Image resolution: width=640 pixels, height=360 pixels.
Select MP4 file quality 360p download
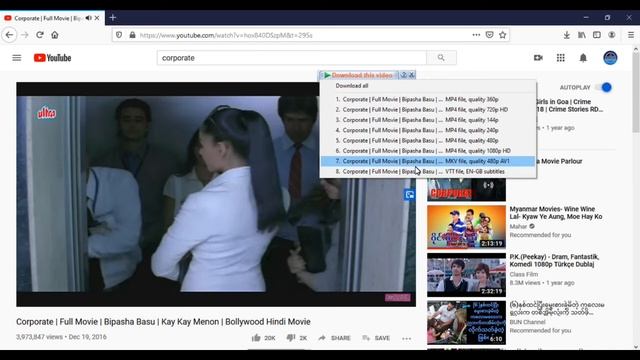(x=427, y=99)
